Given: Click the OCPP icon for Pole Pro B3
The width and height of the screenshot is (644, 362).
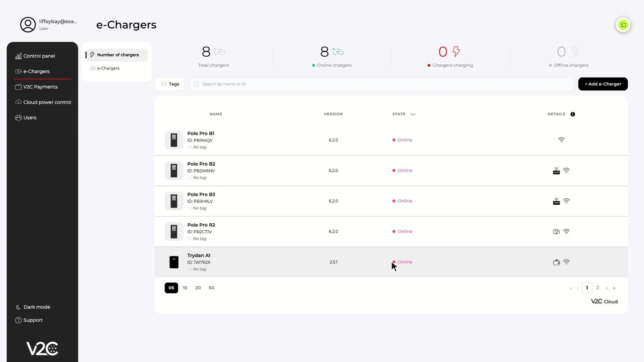Looking at the screenshot, I should coord(556,202).
